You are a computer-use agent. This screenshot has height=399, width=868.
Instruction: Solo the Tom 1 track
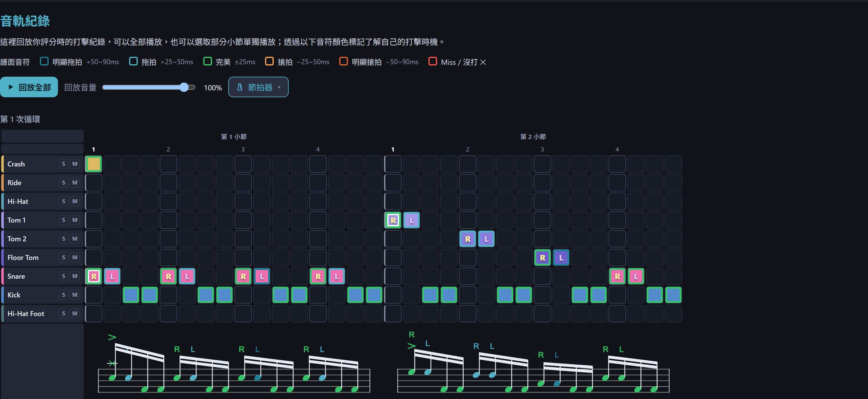coord(63,220)
